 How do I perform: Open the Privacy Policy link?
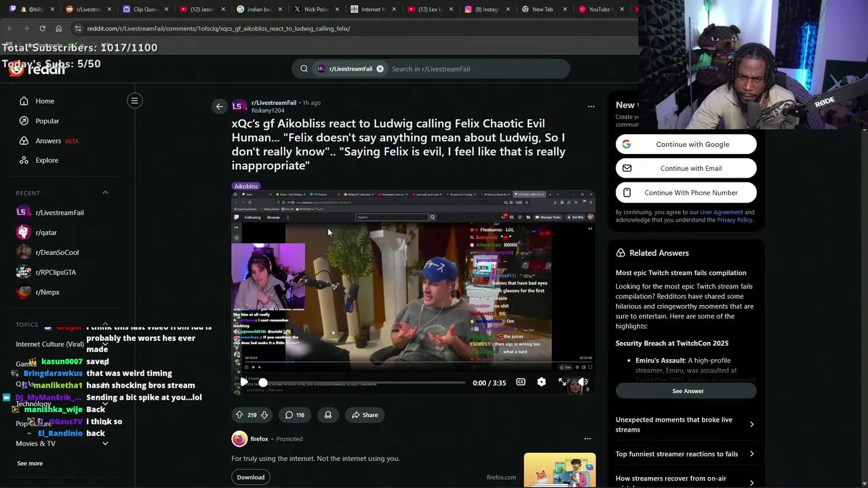point(734,220)
